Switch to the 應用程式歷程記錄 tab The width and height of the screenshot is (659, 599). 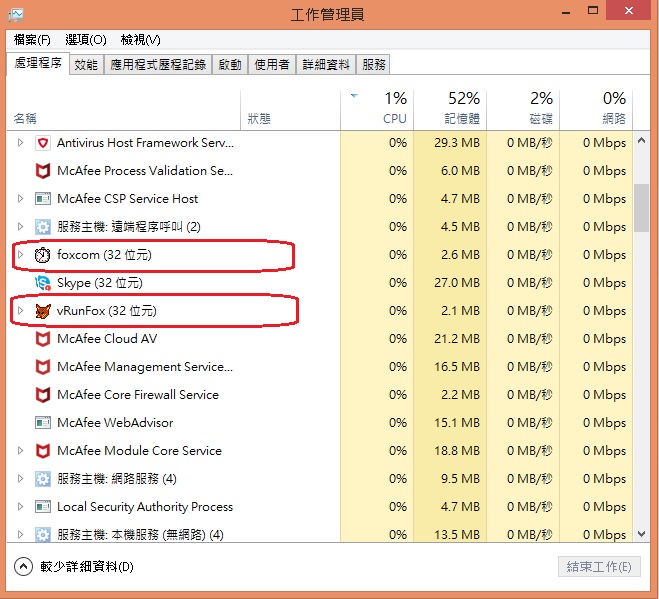pos(158,65)
